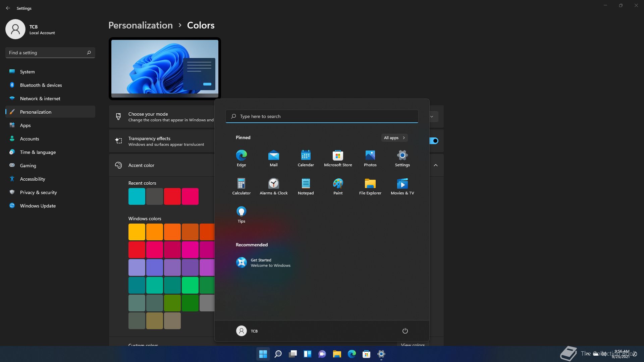Open Task View on taskbar
The width and height of the screenshot is (644, 362).
click(292, 354)
